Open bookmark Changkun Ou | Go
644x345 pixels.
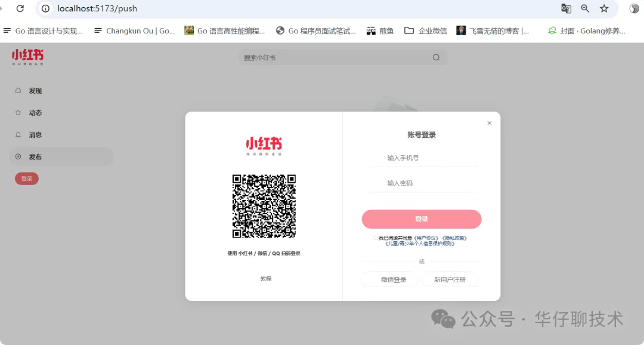pos(134,31)
